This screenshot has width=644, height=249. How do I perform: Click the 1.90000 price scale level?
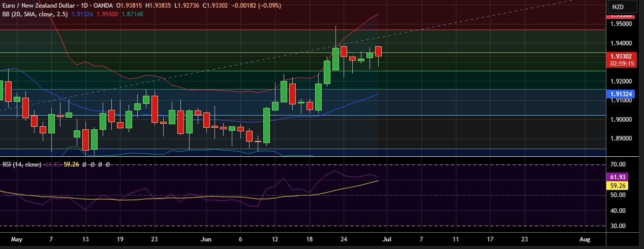[x=621, y=119]
